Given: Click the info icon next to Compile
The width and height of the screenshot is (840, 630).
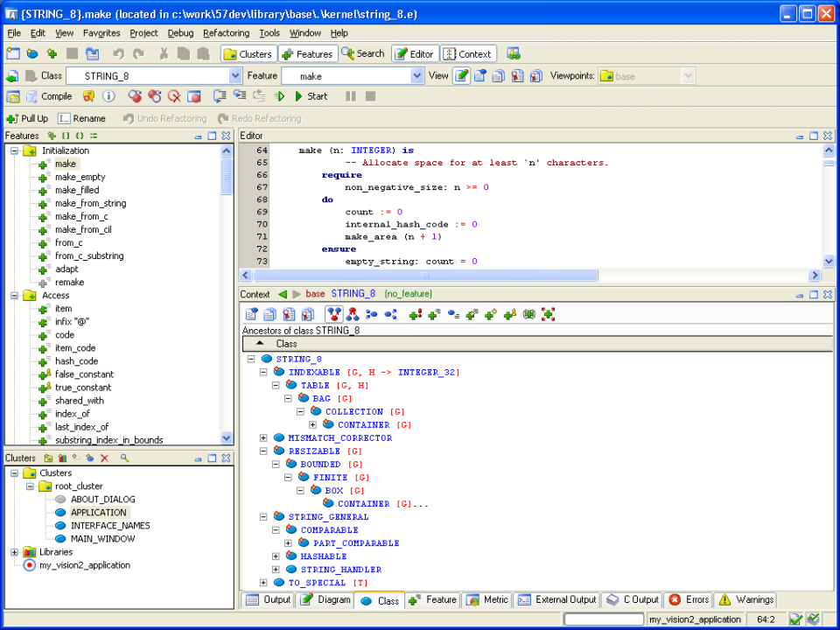Looking at the screenshot, I should pyautogui.click(x=108, y=96).
